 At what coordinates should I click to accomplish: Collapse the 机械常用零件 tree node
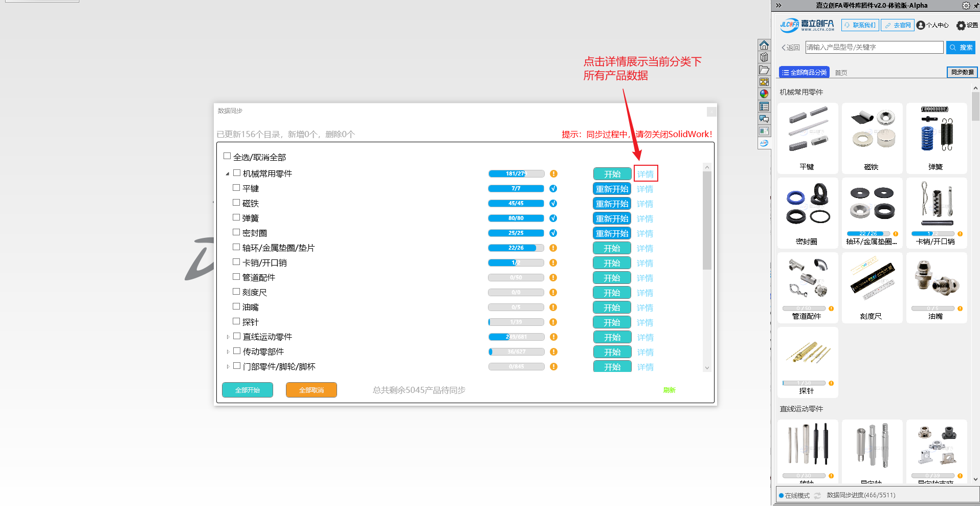pos(228,174)
